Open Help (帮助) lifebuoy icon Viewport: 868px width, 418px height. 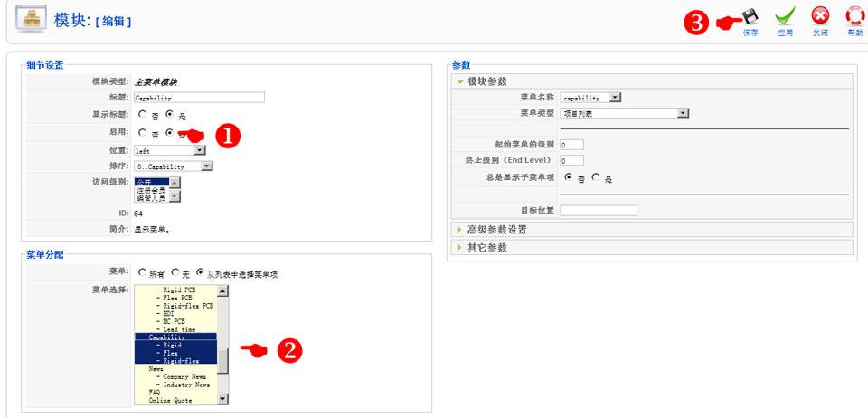(855, 16)
